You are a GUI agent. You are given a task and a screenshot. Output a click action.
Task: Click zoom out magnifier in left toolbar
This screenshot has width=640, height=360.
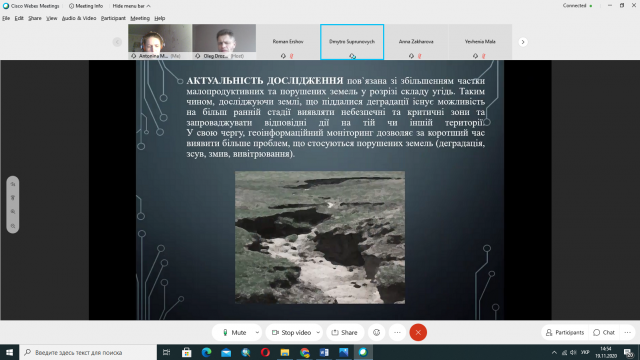[13, 226]
